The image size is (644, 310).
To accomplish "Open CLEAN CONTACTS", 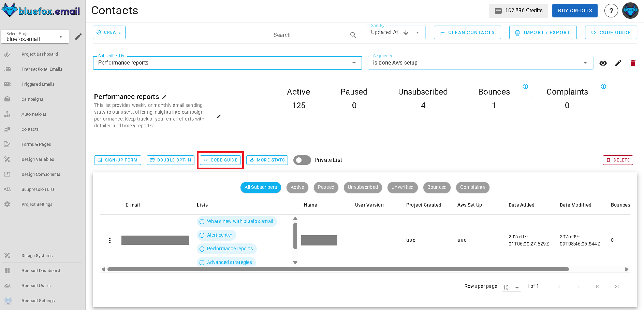I will [467, 32].
